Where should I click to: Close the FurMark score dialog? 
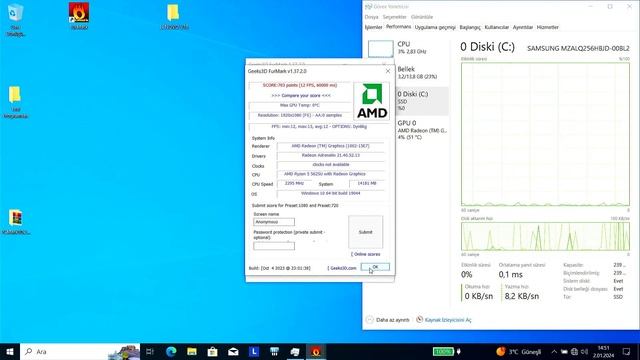tap(388, 71)
